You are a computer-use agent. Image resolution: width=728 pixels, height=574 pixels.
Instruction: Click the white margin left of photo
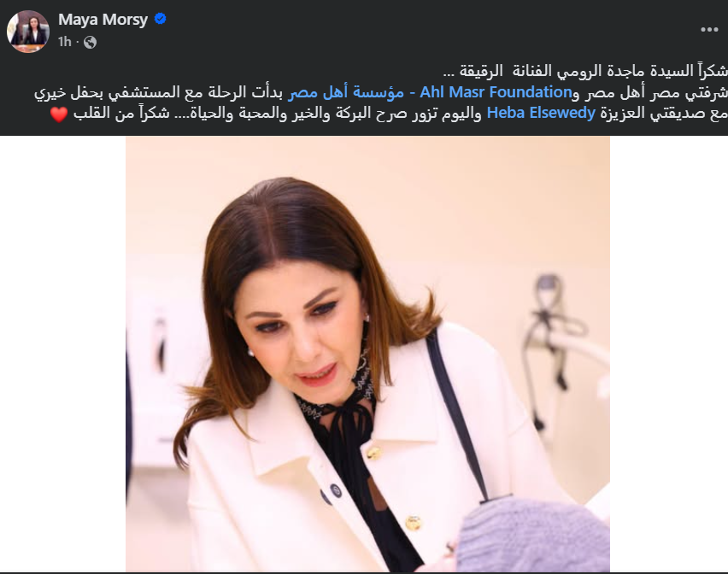62,354
